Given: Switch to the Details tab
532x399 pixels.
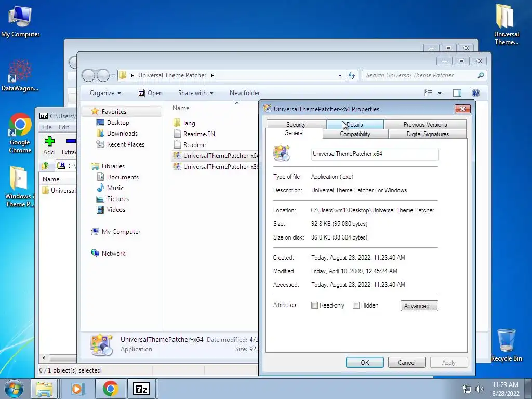Looking at the screenshot, I should point(355,125).
